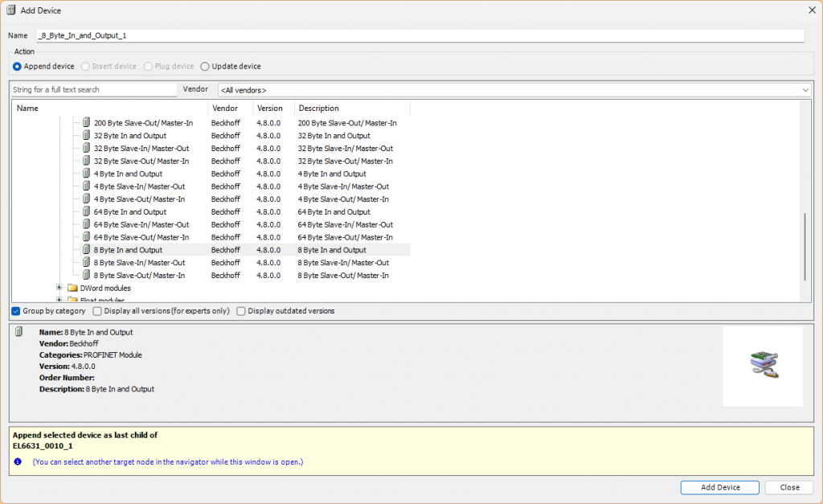
Task: Expand the DWord modules tree node
Action: click(x=59, y=288)
